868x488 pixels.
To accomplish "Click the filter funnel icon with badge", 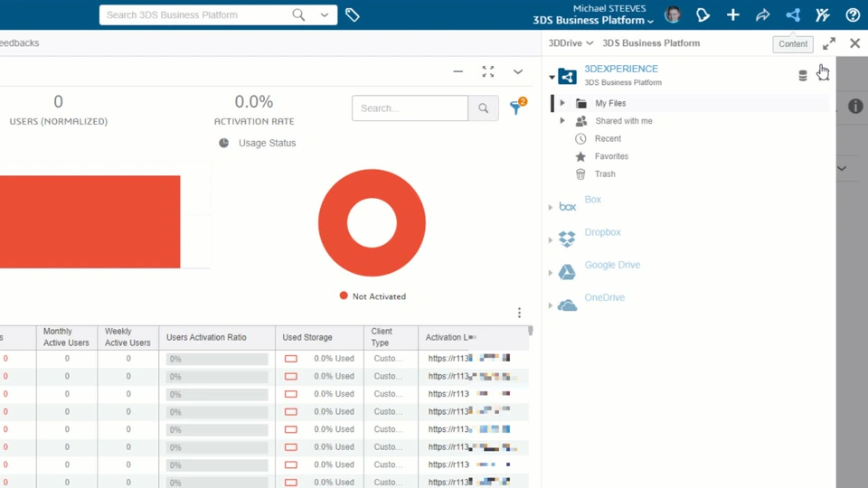I will coord(517,107).
